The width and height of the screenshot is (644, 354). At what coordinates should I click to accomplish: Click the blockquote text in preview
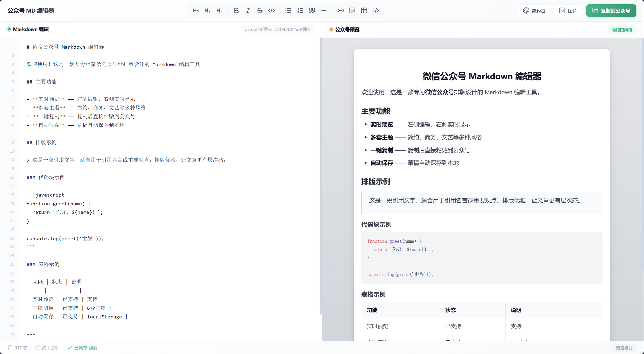pyautogui.click(x=475, y=200)
